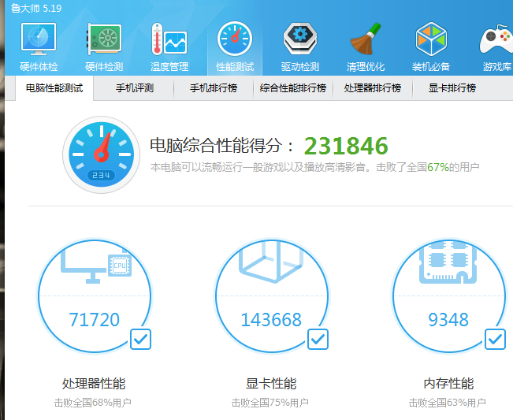Screen dimensions: 513x420
Task: Click the 内存性能 label
Action: [x=448, y=384]
